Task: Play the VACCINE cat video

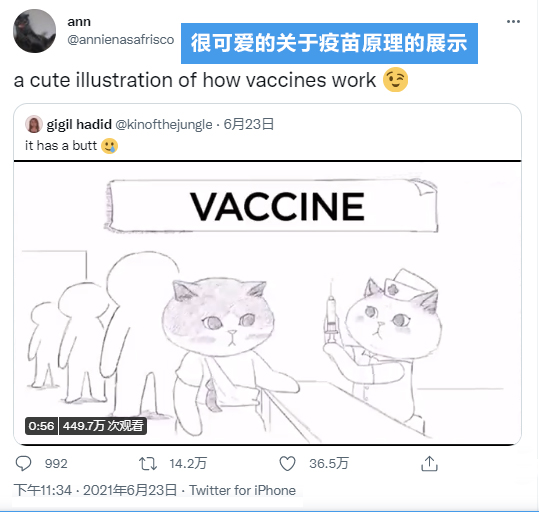Action: (267, 303)
